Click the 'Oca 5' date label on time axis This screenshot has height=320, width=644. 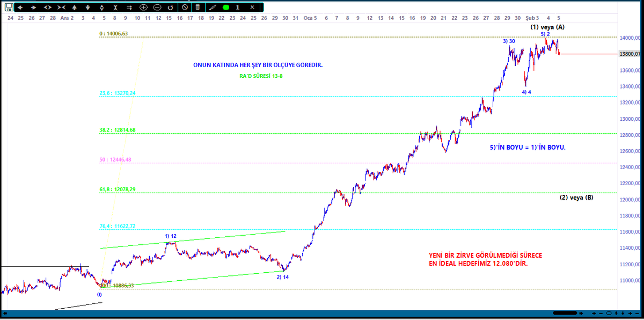click(310, 18)
